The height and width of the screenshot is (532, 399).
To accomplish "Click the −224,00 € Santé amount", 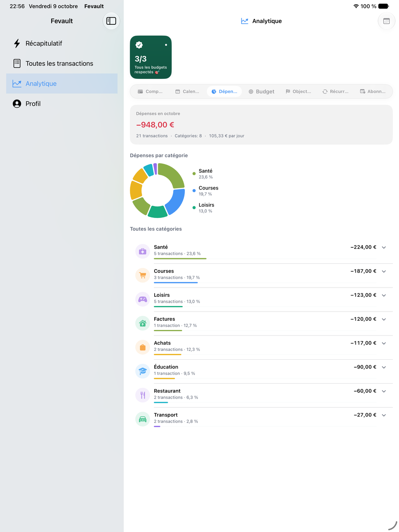I will (363, 247).
